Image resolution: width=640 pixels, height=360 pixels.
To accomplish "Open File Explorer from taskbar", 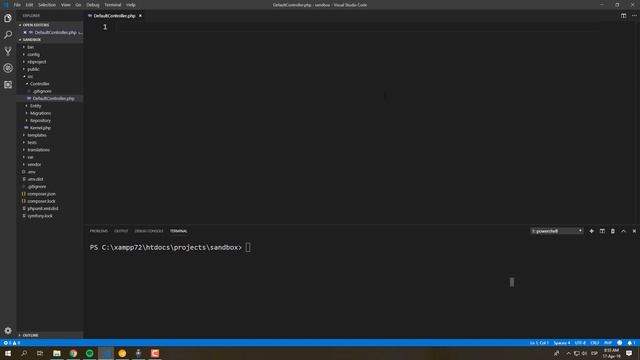I will pyautogui.click(x=57, y=353).
